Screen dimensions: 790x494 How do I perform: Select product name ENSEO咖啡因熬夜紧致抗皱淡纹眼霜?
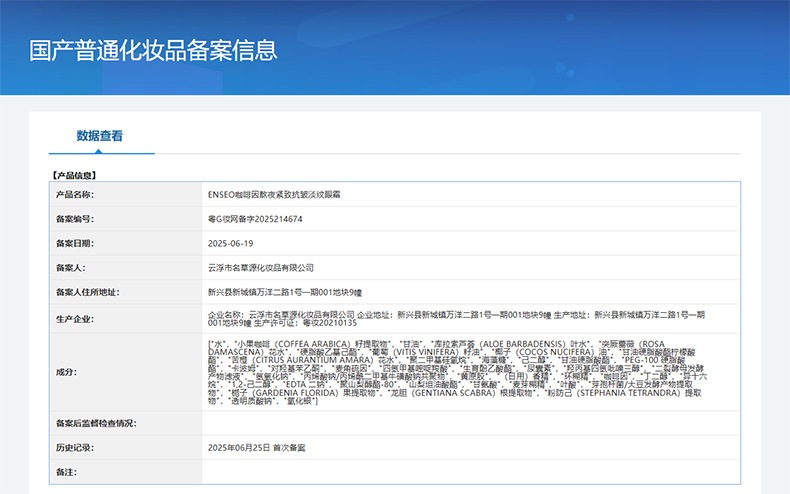click(274, 195)
